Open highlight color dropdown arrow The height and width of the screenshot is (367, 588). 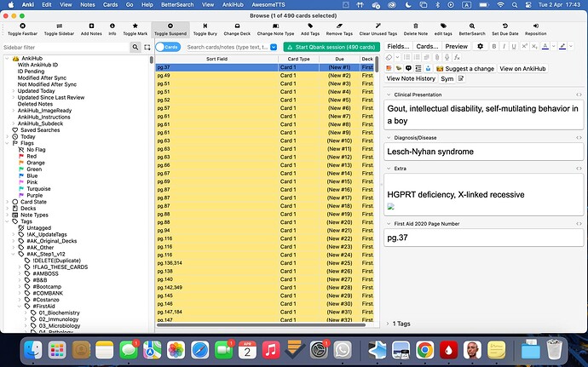pos(571,47)
